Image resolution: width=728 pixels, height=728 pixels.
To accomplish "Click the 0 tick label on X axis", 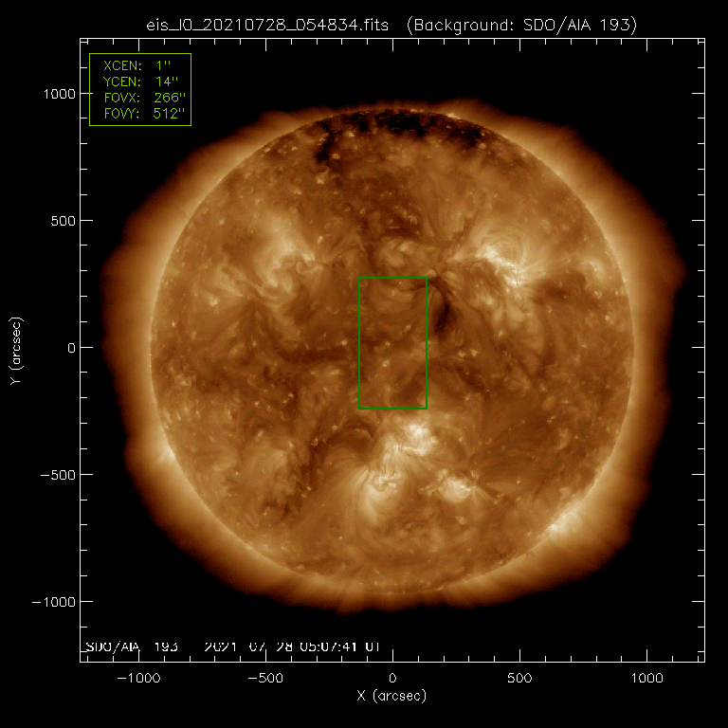I will (391, 679).
